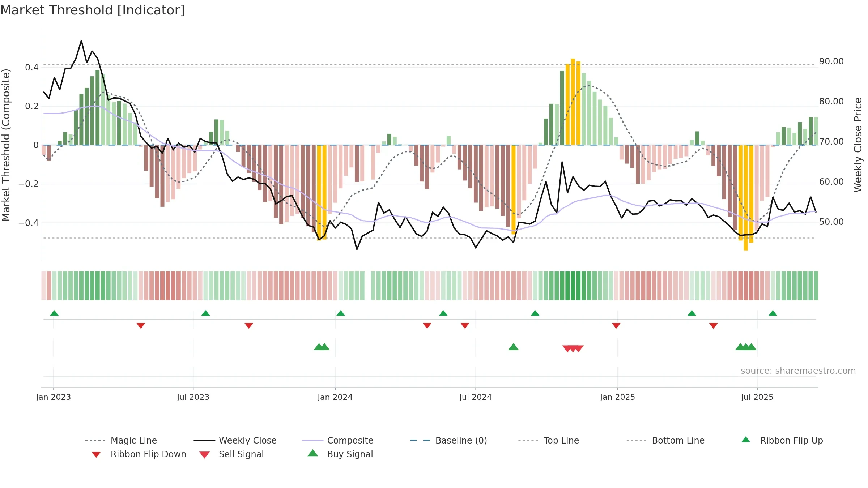Click the left axis value 0.4
This screenshot has height=488, width=868.
(x=32, y=67)
